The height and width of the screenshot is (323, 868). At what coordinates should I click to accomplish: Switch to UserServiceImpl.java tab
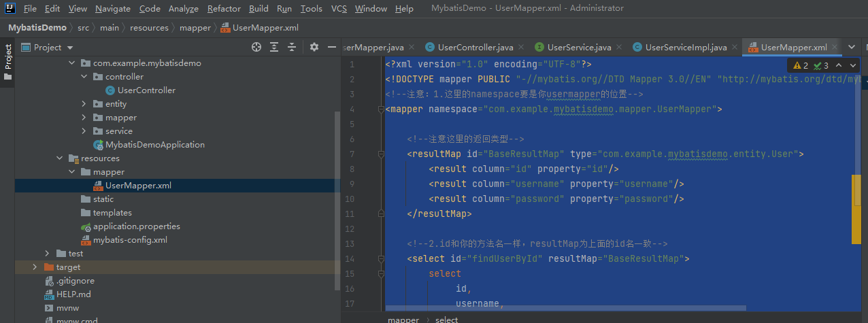pyautogui.click(x=685, y=47)
